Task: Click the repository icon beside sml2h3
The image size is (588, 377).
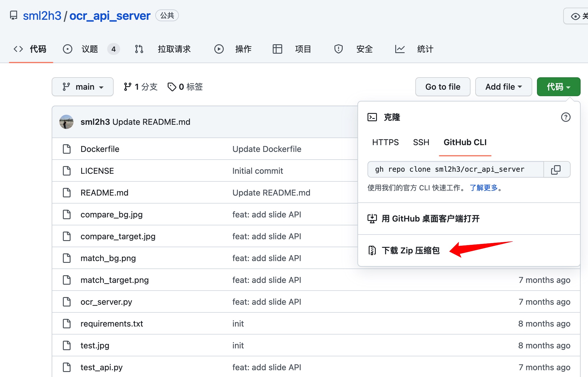Action: point(14,15)
